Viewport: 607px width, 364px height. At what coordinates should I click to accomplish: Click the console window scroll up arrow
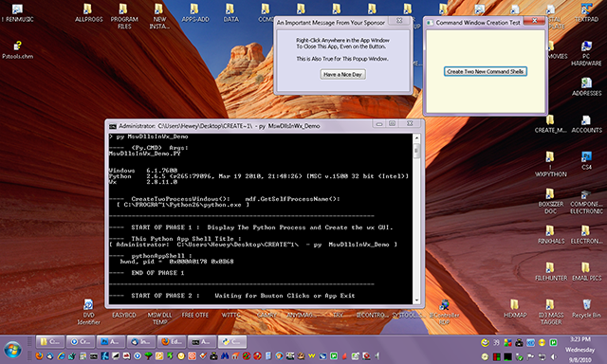(417, 137)
